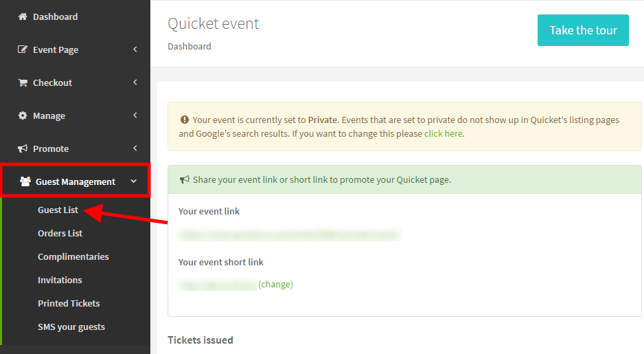Select Complimentaries from Guest Management
The height and width of the screenshot is (354, 644).
pos(73,256)
